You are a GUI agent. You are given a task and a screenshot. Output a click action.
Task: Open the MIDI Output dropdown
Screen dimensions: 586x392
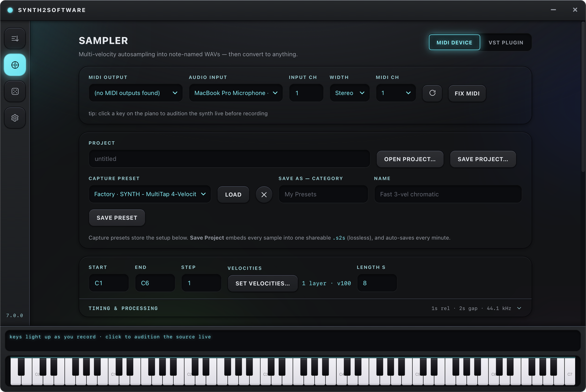coord(136,93)
